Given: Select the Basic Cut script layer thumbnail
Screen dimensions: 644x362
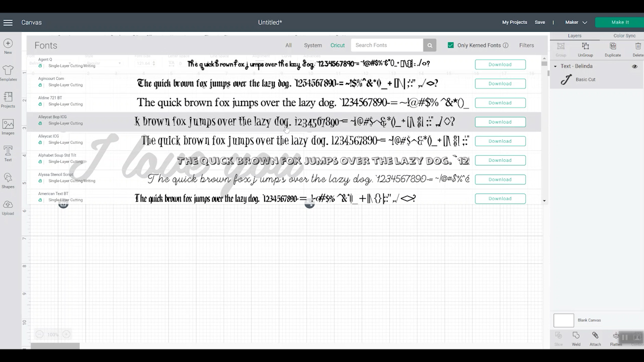Looking at the screenshot, I should click(x=566, y=79).
